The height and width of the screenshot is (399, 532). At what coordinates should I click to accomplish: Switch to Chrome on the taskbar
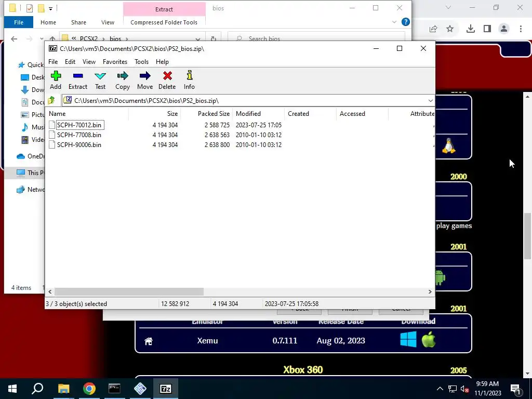(x=89, y=389)
